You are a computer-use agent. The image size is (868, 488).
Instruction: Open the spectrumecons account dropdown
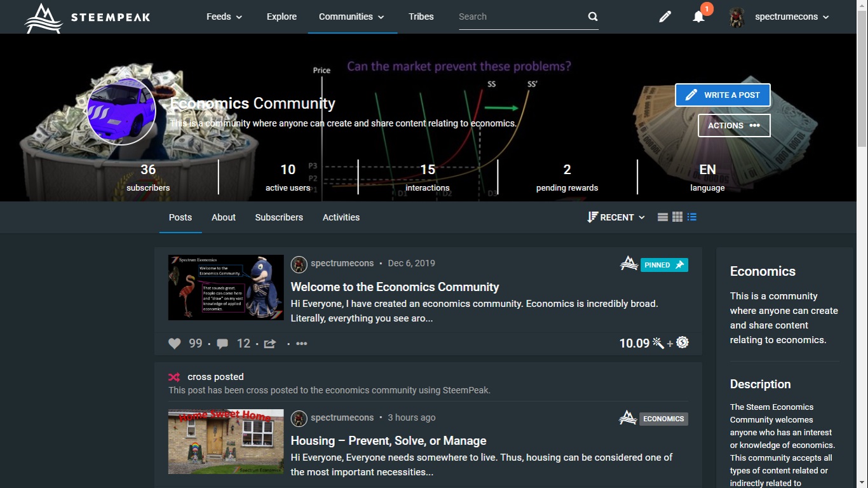tap(792, 17)
